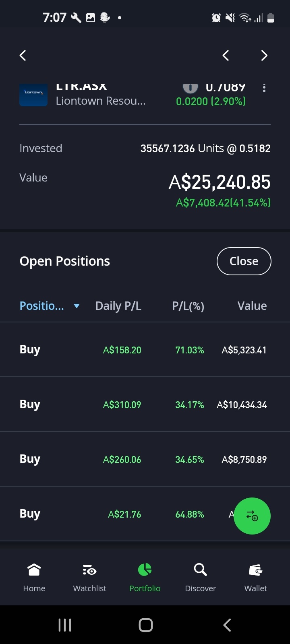
Task: Select the Portfolio pie chart icon
Action: tap(145, 570)
